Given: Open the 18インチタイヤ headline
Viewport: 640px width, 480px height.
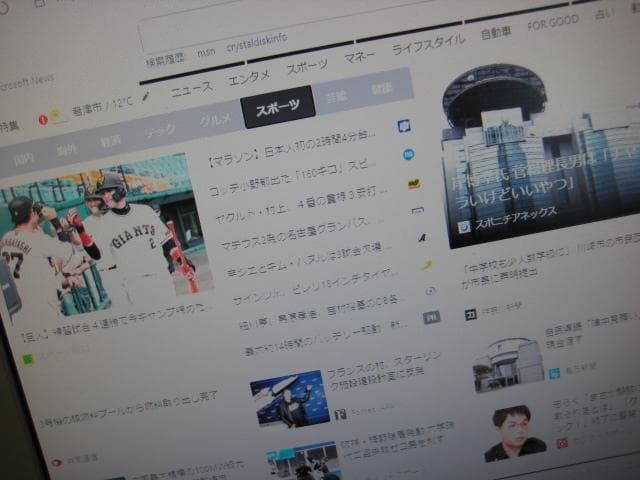Looking at the screenshot, I should 314,286.
